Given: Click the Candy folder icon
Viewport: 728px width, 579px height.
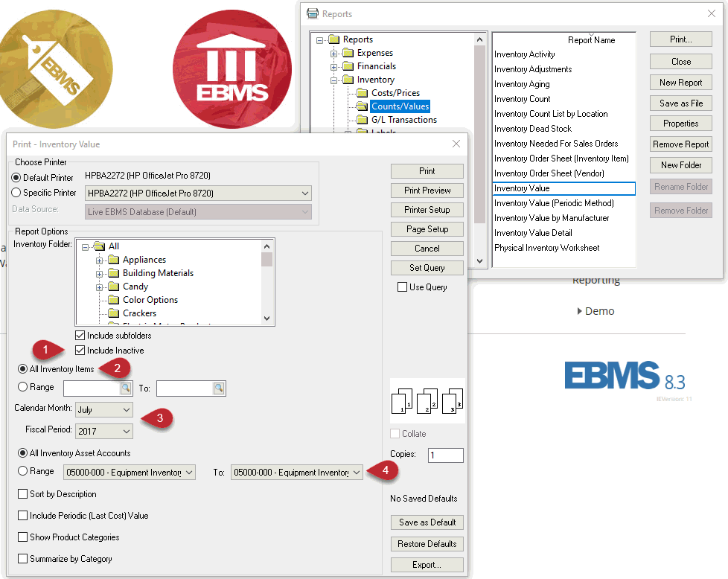Looking at the screenshot, I should 114,287.
